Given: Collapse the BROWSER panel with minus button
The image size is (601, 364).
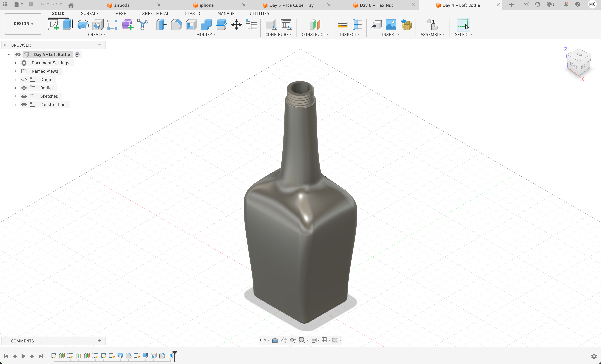Looking at the screenshot, I should click(100, 45).
